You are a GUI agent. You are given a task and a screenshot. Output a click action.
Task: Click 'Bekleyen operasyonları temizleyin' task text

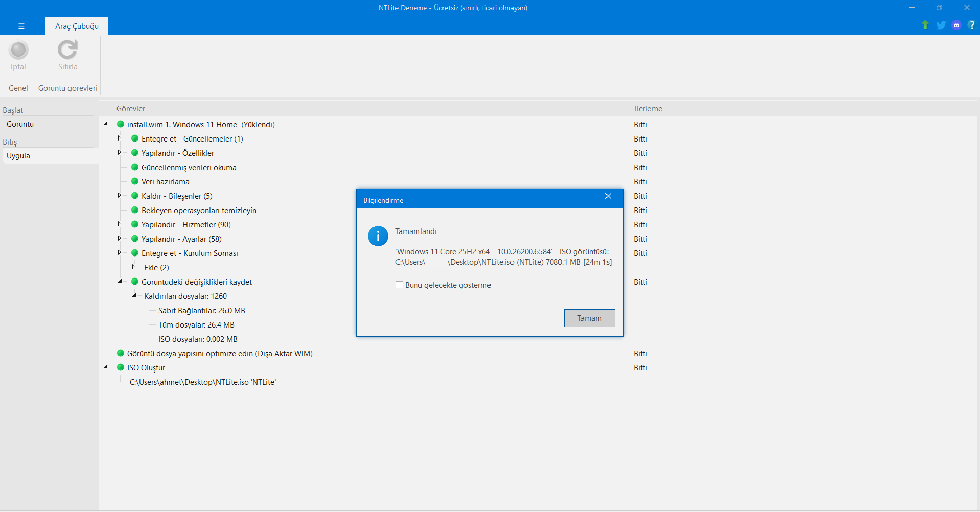point(199,210)
